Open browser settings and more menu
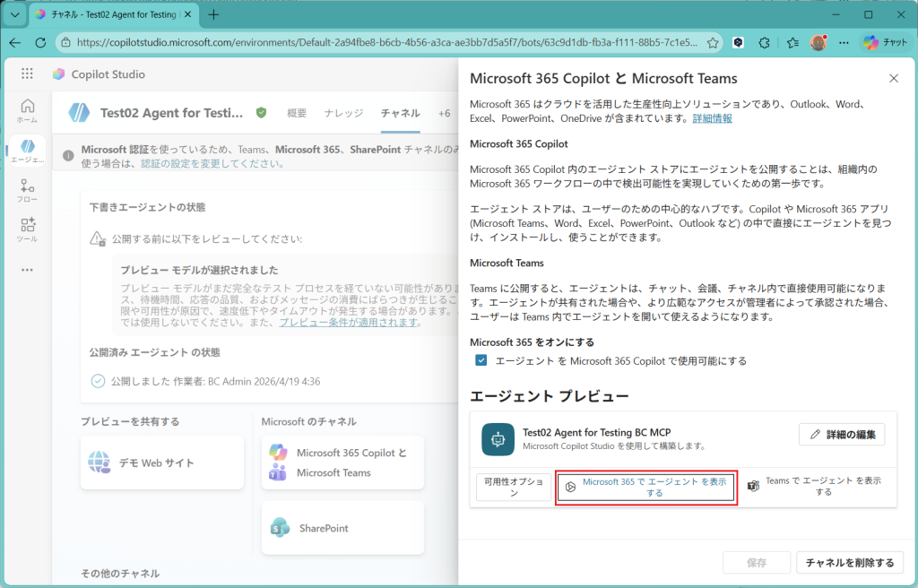 [843, 42]
